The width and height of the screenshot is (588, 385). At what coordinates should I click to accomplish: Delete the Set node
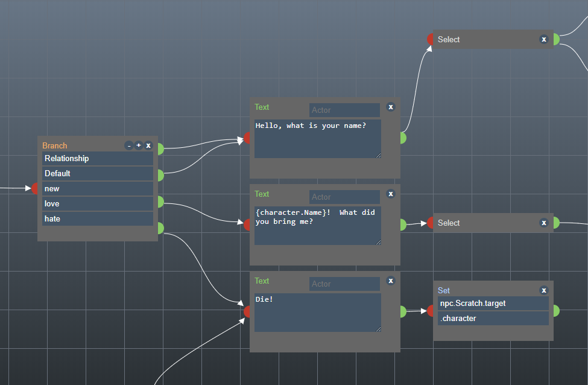click(x=544, y=290)
